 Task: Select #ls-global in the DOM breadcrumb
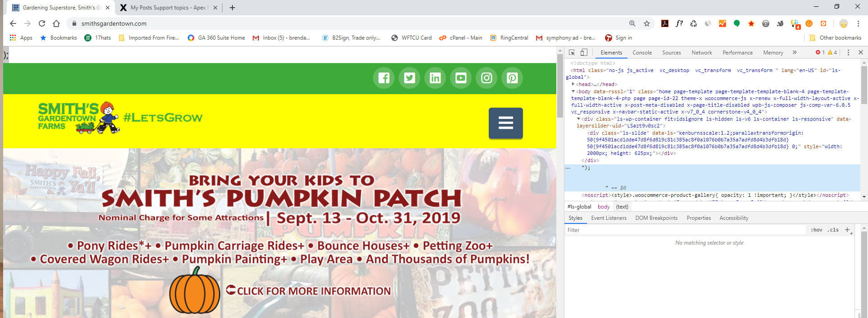tap(579, 207)
